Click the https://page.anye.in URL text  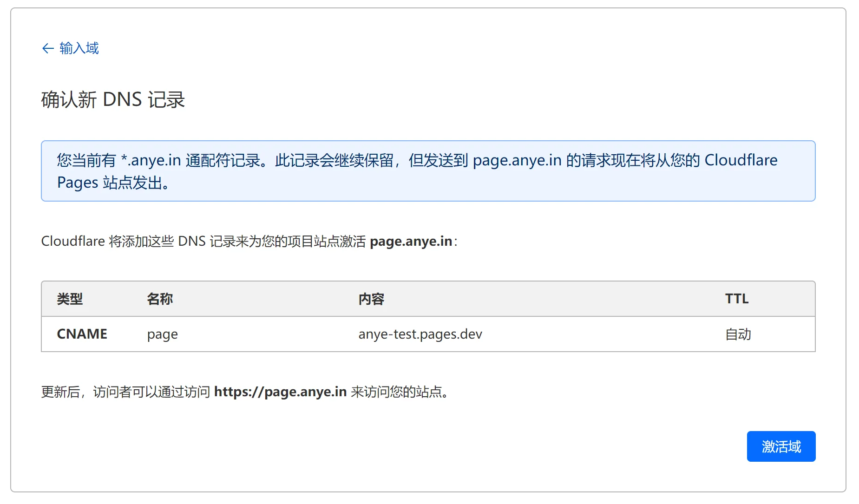pyautogui.click(x=280, y=392)
